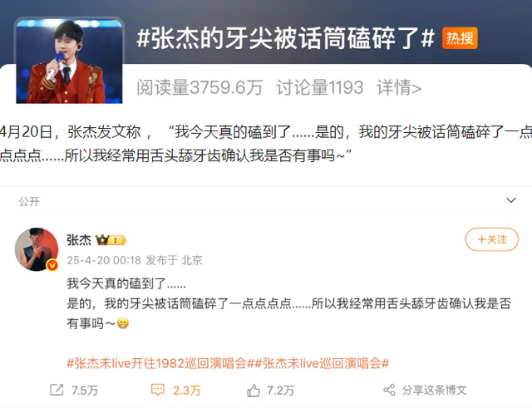Open comments via the speech bubble icon
Screen dimensions: 532x408
tap(157, 390)
